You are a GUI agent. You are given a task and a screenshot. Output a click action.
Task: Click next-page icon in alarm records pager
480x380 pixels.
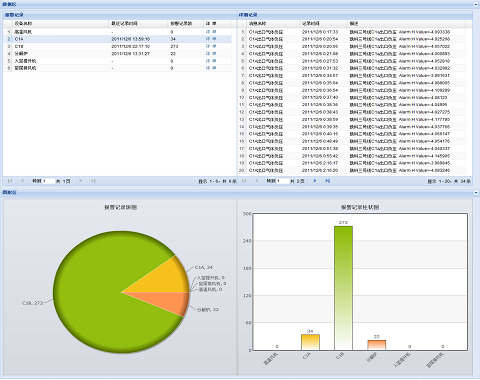pyautogui.click(x=81, y=181)
